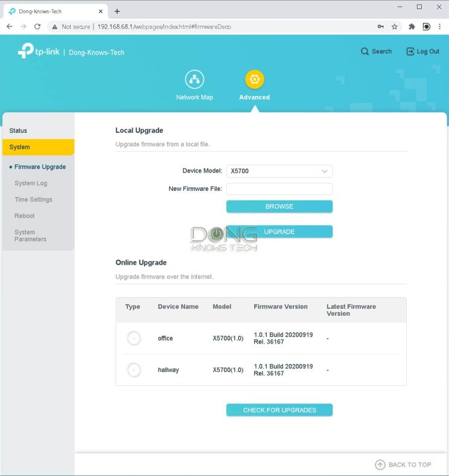Open the saved password key icon
The width and height of the screenshot is (449, 476).
(380, 27)
